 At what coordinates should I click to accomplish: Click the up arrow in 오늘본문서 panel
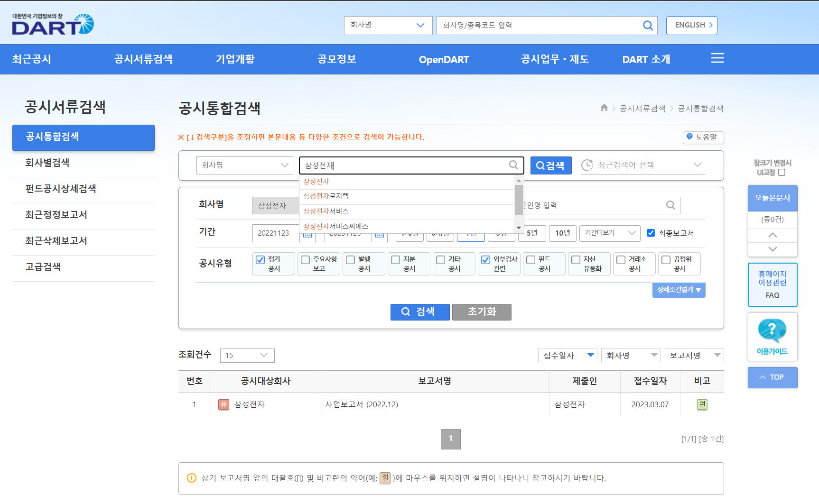772,235
